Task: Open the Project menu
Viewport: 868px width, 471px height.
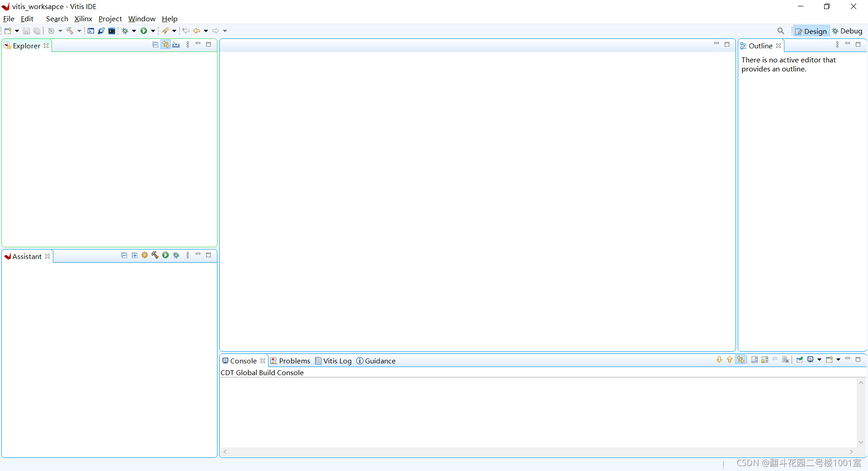Action: click(110, 19)
